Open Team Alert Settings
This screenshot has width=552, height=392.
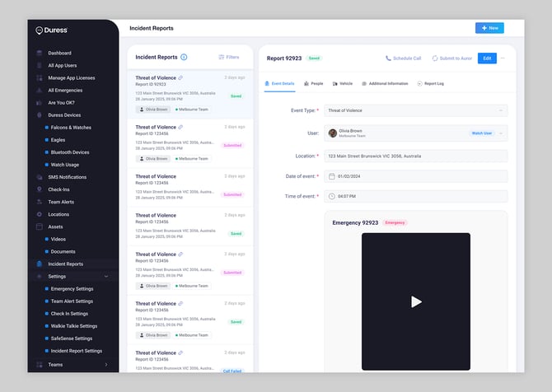coord(72,301)
